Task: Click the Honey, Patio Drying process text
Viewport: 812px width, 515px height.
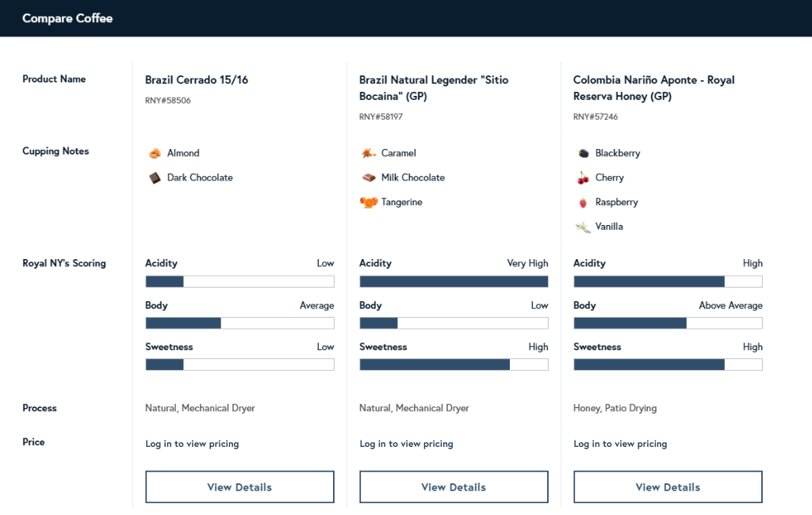Action: coord(615,408)
